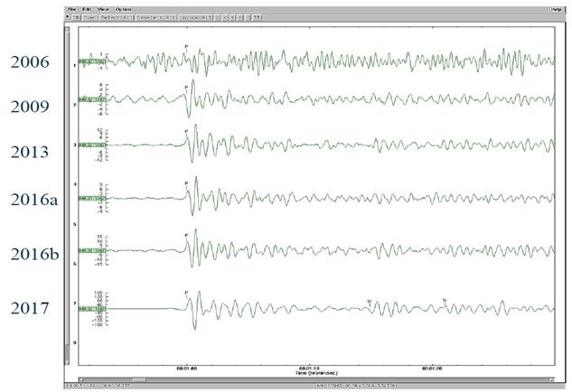The width and height of the screenshot is (572, 392).
Task: Click the TT button in the toolbar
Action: [x=258, y=17]
